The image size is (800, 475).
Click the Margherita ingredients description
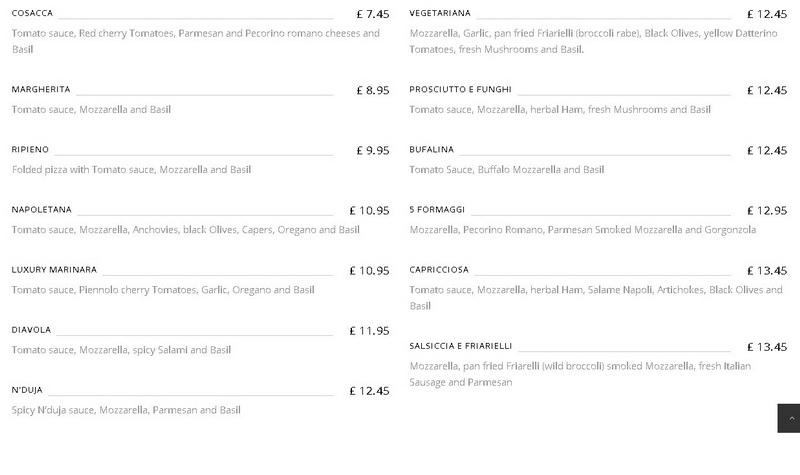tap(91, 110)
